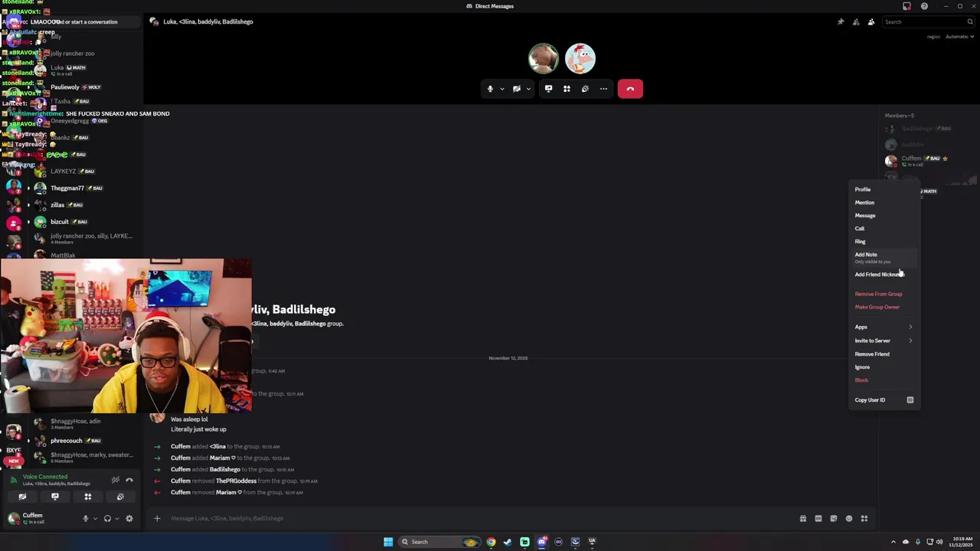Click Add Note menu entry
This screenshot has width=980, height=551.
[884, 257]
